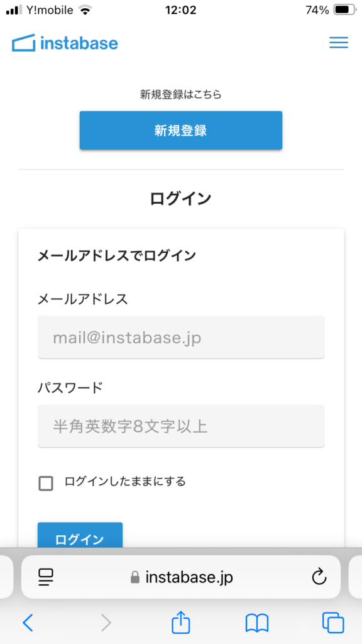Click the instabase wordmark text

pos(79,43)
